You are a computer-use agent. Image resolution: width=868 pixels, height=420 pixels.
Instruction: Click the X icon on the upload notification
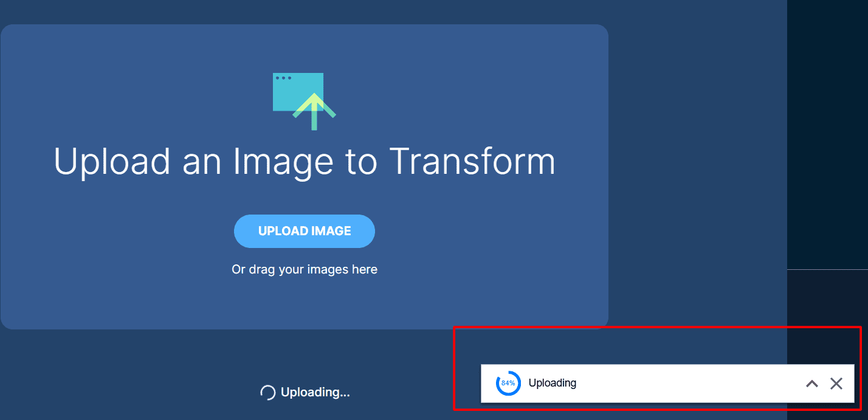coord(836,383)
